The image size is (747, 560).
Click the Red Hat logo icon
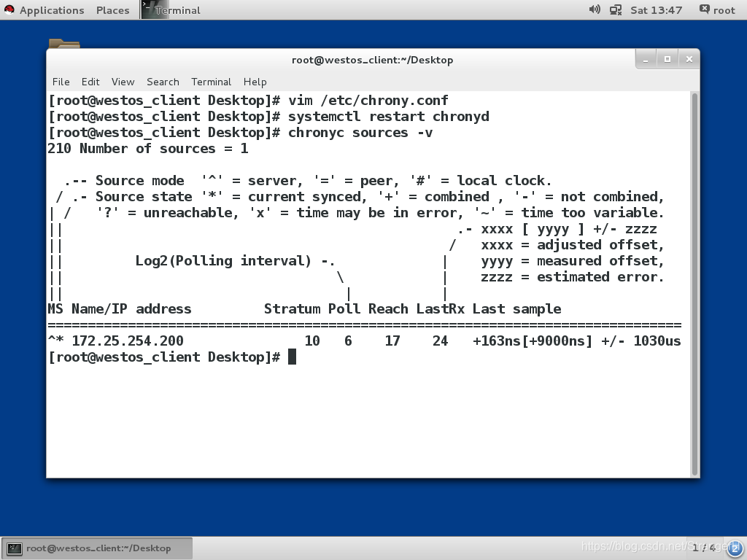[9, 9]
